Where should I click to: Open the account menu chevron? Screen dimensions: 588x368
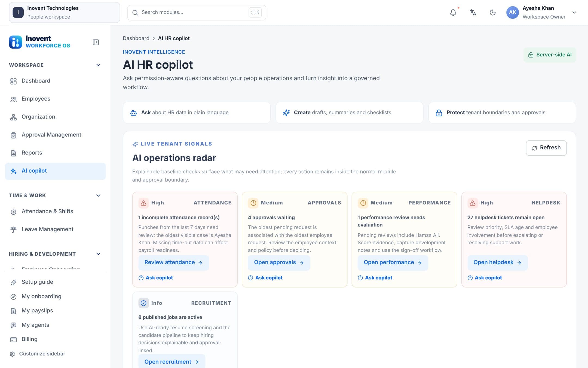click(x=574, y=13)
